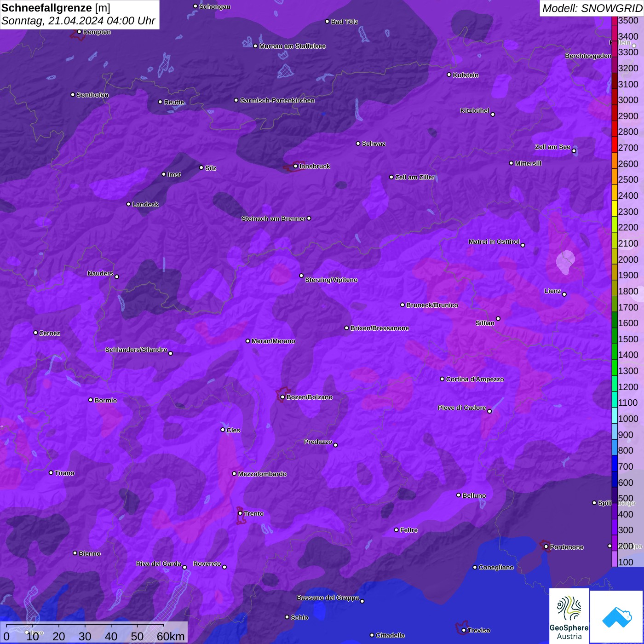644x644 pixels.
Task: Click the Bozen/Bolzano city marker
Action: point(282,397)
